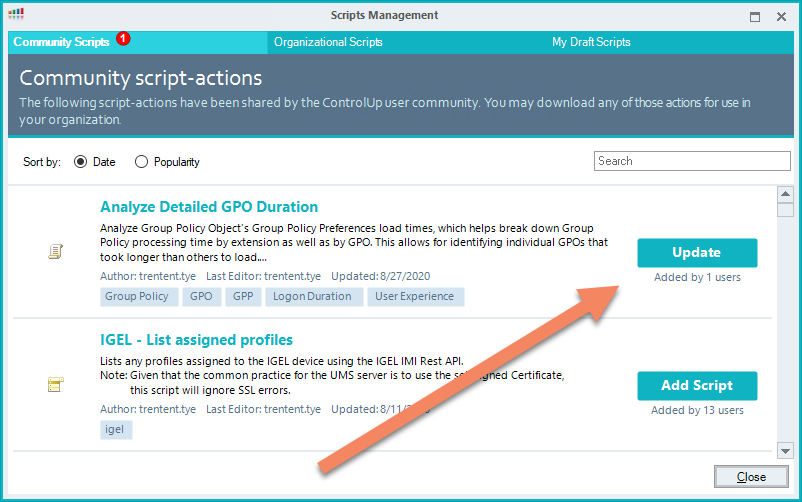Click the Logon Duration tag
802x502 pixels.
314,297
